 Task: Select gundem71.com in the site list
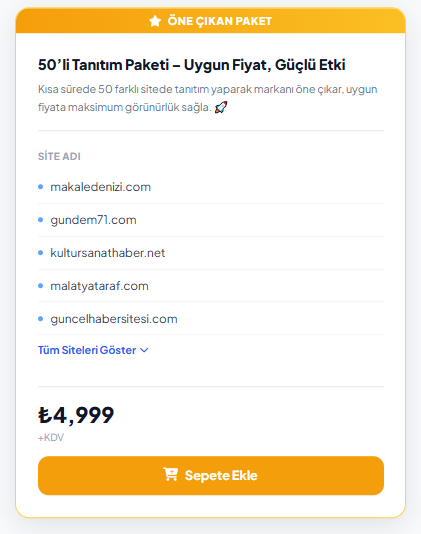[93, 220]
